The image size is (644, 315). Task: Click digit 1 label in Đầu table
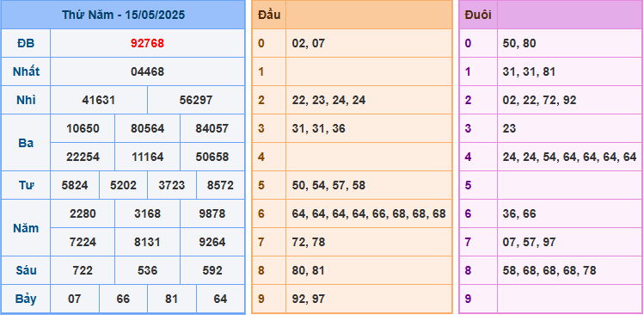[261, 71]
